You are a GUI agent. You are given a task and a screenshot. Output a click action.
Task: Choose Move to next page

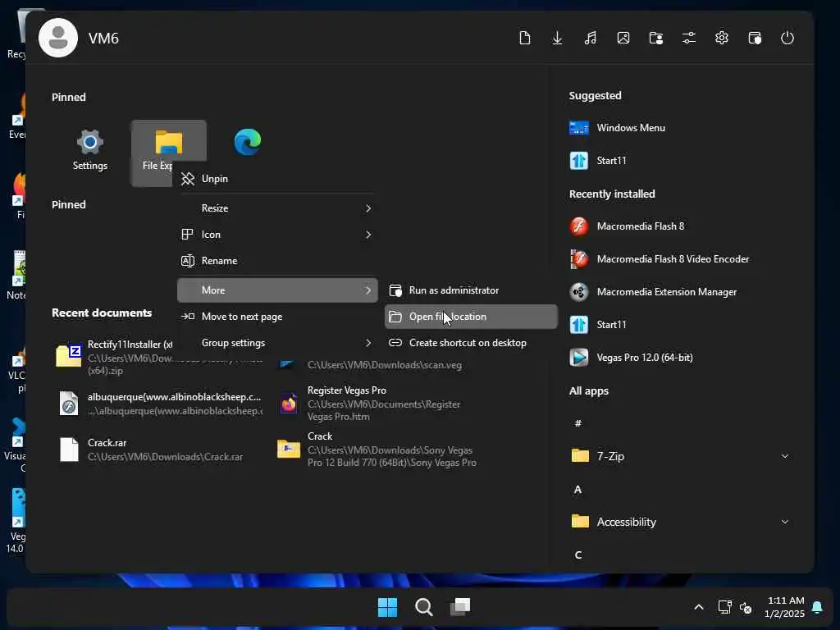tap(277, 317)
